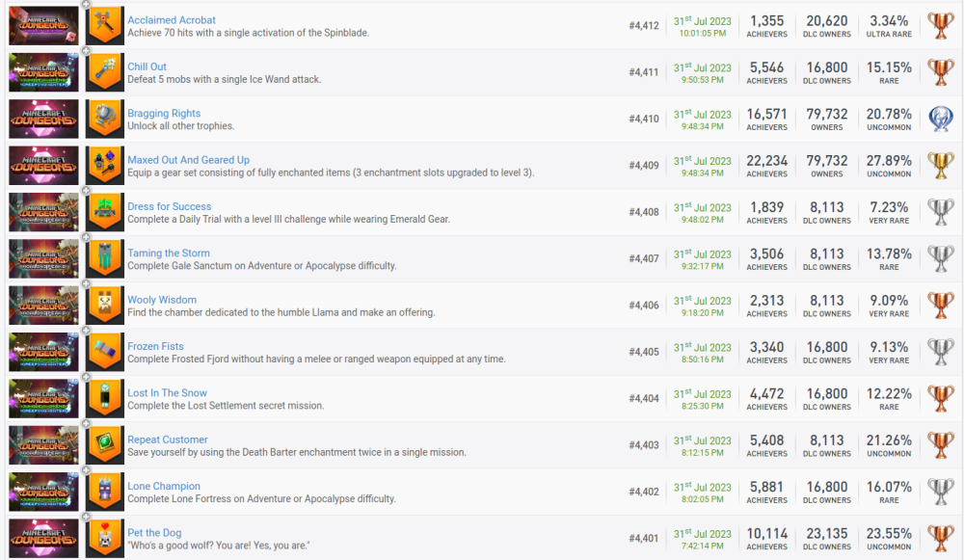Click the Bragging Rights trophy image icon
Image resolution: width=964 pixels, height=560 pixels.
tap(104, 119)
